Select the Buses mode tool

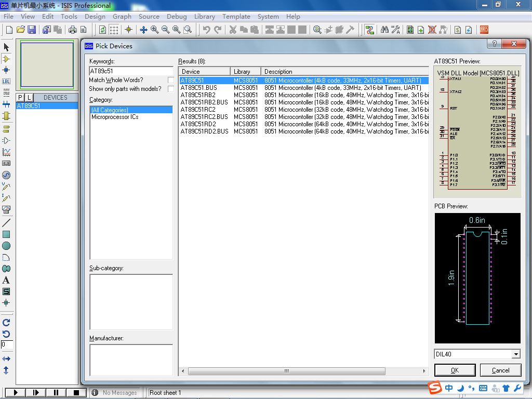pyautogui.click(x=6, y=104)
